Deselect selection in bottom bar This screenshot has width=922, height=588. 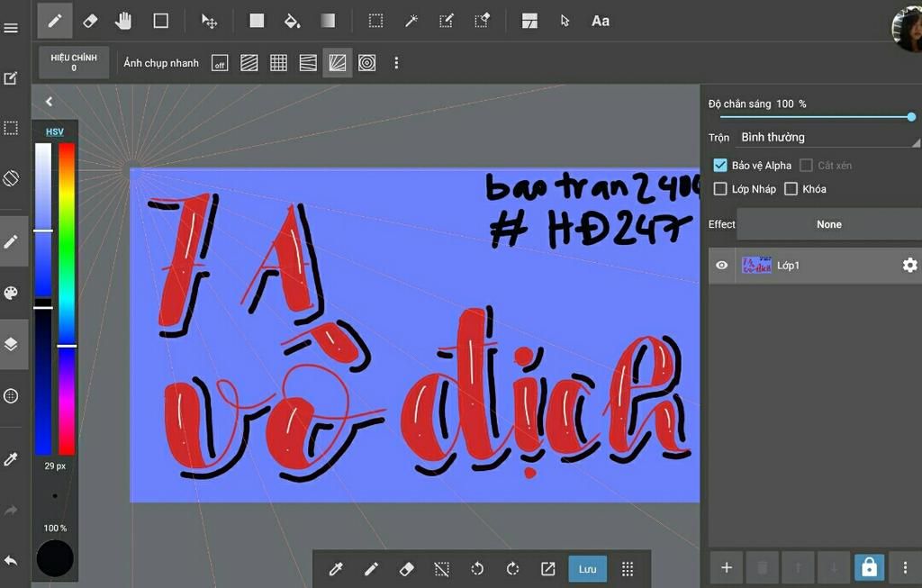[x=441, y=568]
